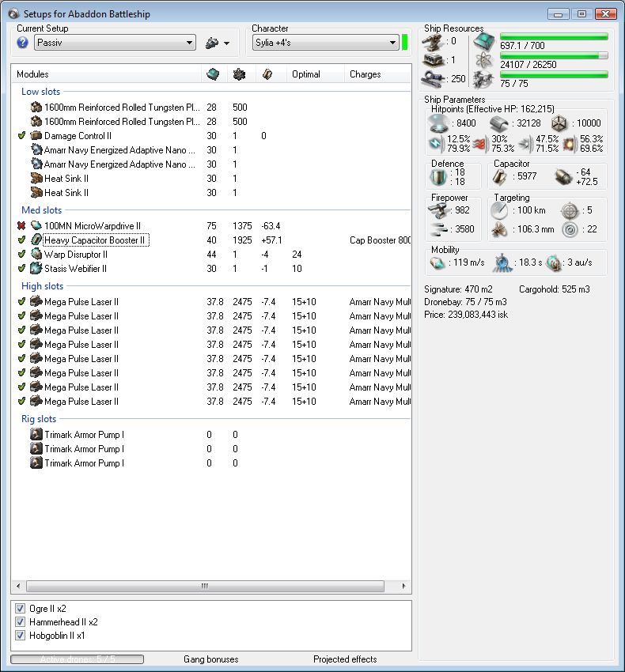Open the Character dropdown showing Sylia +4's
This screenshot has height=672, width=625.
click(x=326, y=43)
